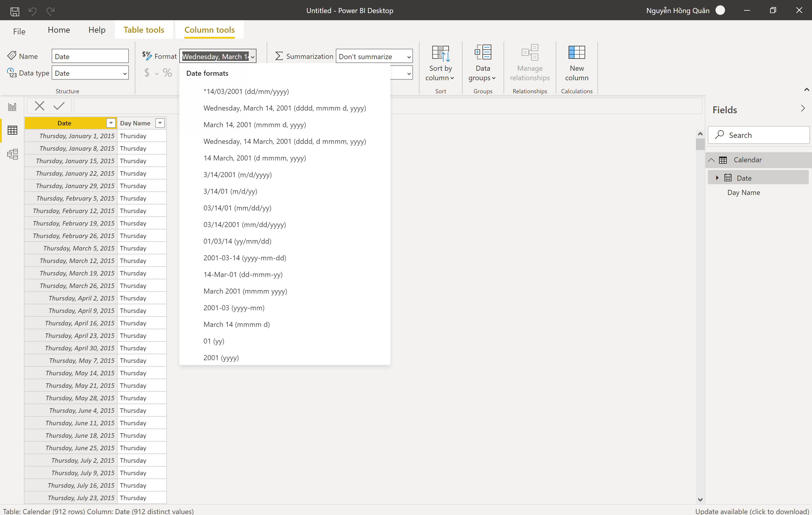Select 2001-03-14 (yyyy-mm-dd) format
This screenshot has width=812, height=515.
coord(285,258)
